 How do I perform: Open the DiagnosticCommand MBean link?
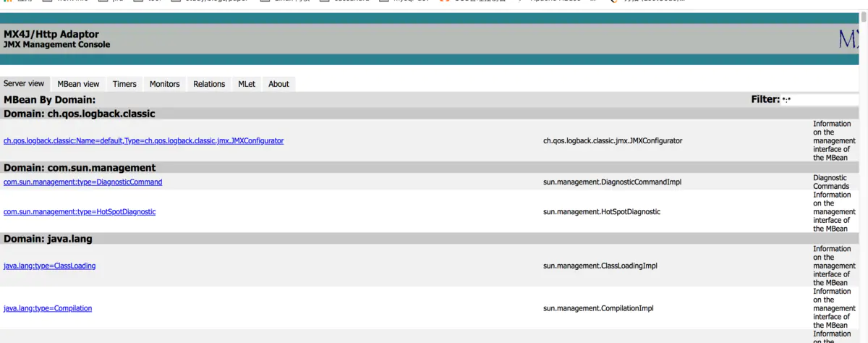click(x=82, y=182)
